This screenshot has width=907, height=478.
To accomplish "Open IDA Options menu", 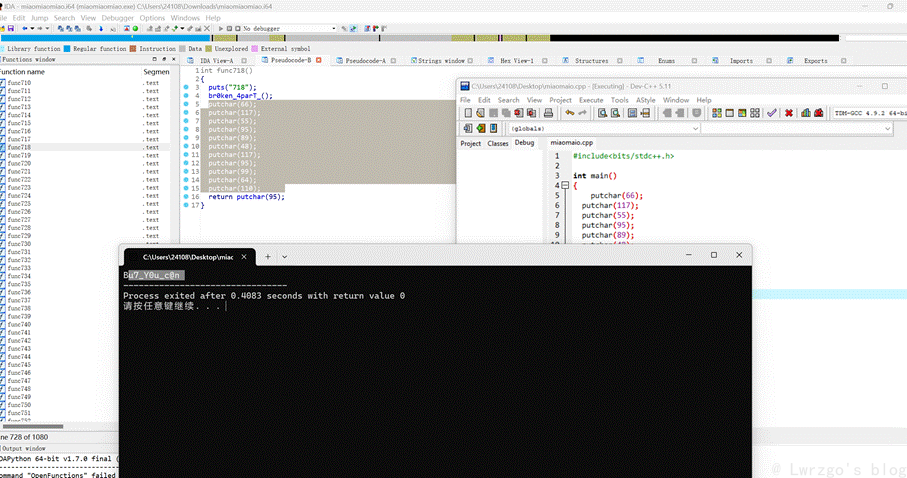I will [152, 18].
